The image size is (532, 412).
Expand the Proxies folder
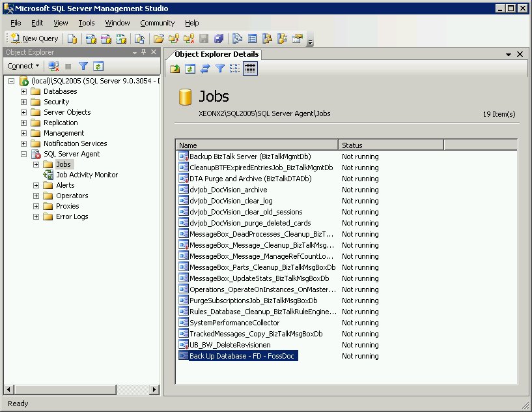(x=36, y=207)
